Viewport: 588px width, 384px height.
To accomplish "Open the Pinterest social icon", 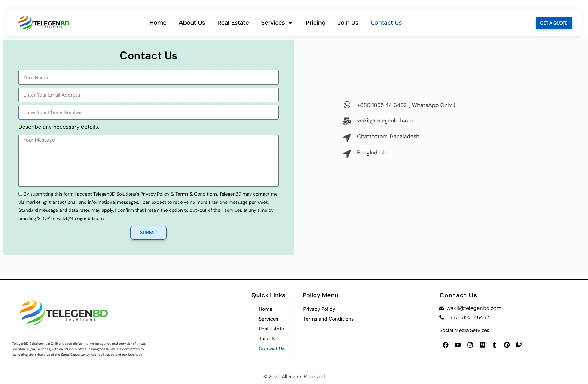I will 507,345.
